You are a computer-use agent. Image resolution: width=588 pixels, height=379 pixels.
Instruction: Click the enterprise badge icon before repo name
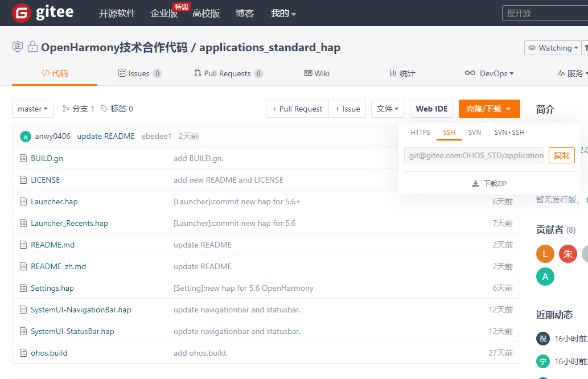click(x=18, y=47)
